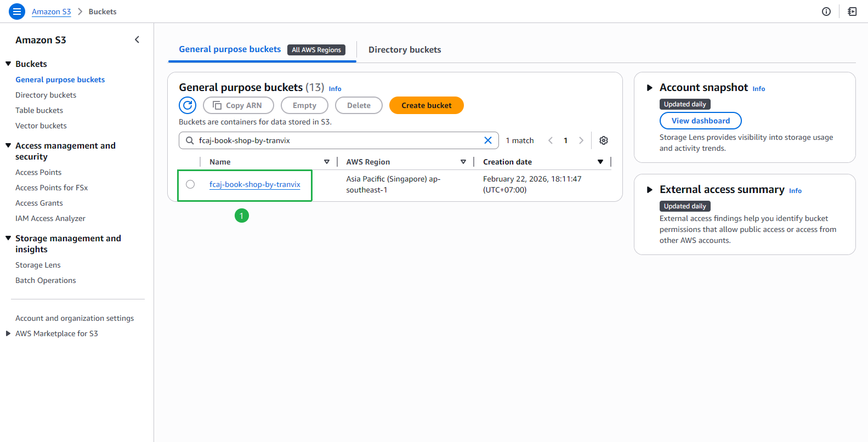Open the hamburger navigation menu
The width and height of the screenshot is (868, 442).
pos(17,11)
